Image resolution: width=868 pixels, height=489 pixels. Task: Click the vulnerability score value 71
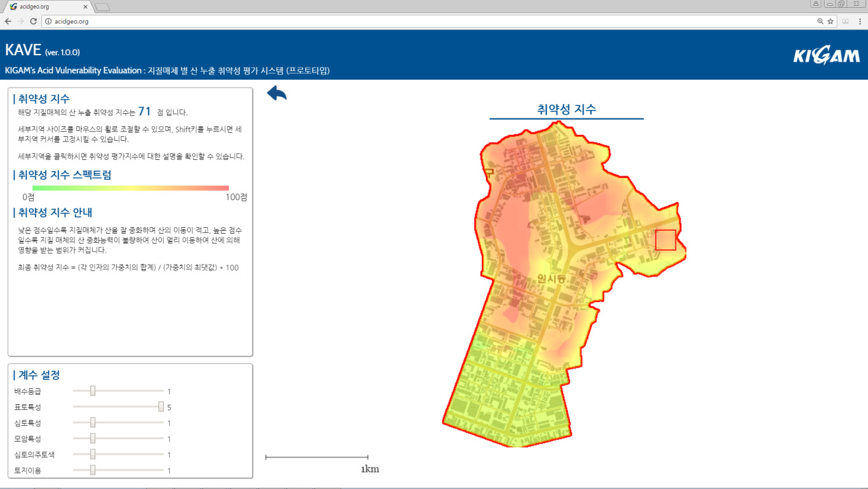[145, 112]
